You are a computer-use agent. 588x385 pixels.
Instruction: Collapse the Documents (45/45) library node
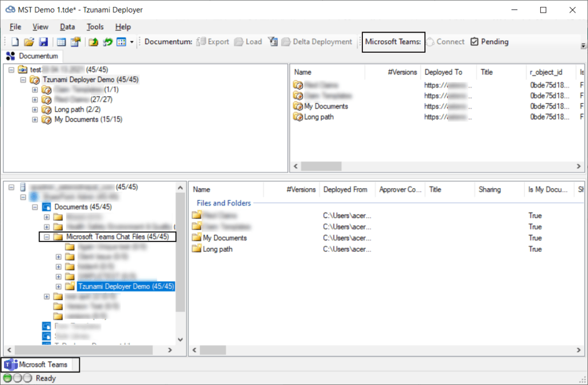[x=35, y=207]
